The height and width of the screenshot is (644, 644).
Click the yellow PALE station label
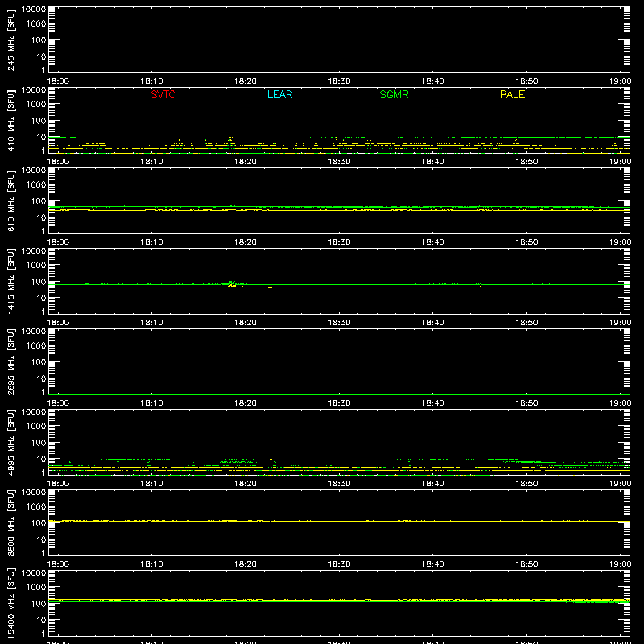(512, 94)
